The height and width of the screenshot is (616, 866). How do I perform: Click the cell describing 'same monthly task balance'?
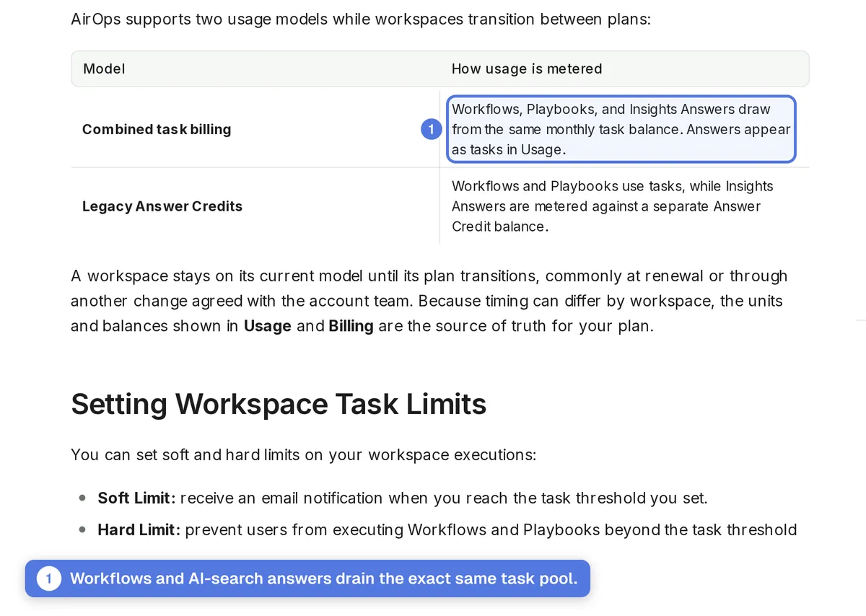tap(621, 129)
